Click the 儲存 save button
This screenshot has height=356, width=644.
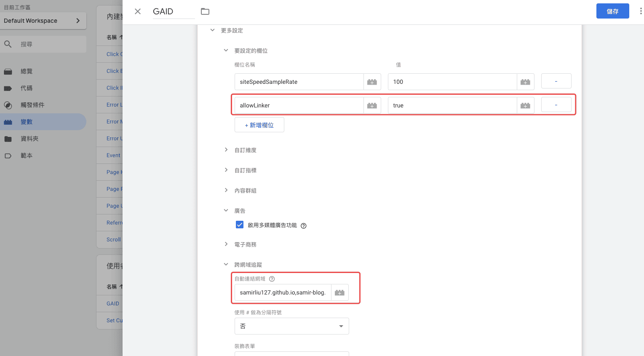point(612,11)
